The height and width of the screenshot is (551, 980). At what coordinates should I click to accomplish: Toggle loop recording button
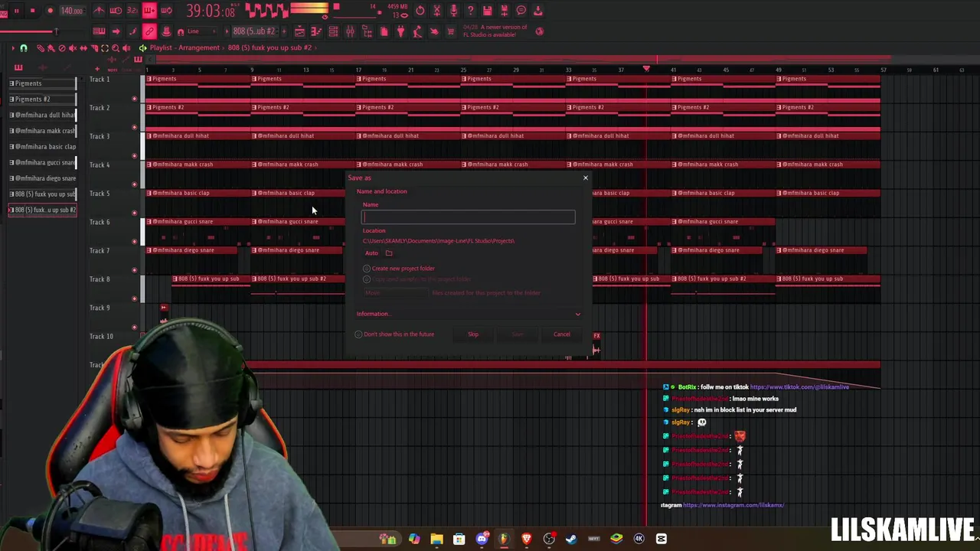[x=167, y=11]
